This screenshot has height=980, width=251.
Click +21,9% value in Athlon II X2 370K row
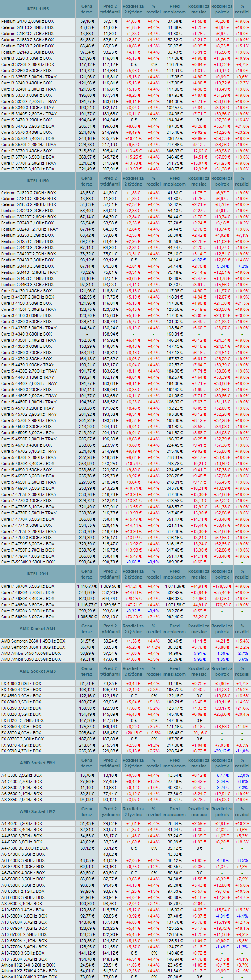click(x=242, y=971)
